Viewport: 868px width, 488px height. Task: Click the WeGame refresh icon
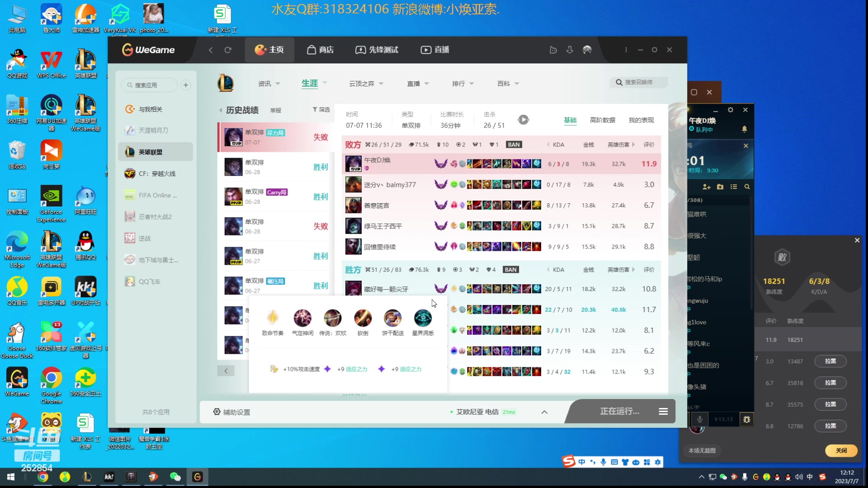click(228, 50)
